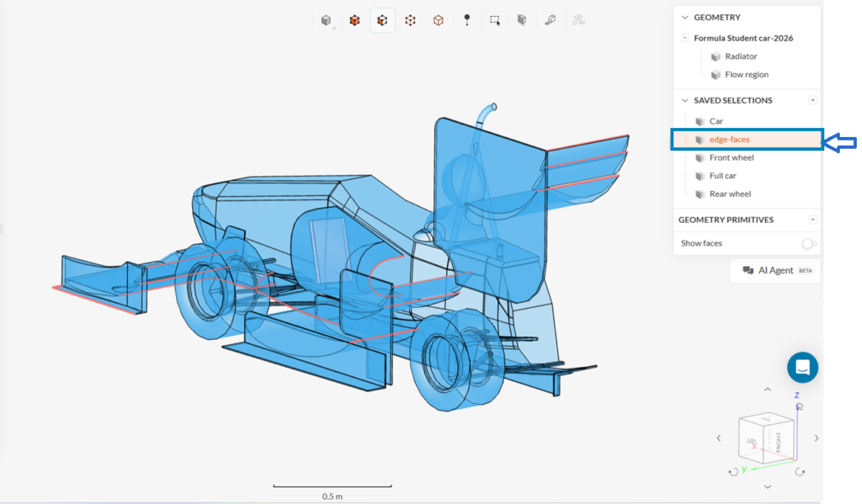Click the orientation cube FRONT face
Image resolution: width=862 pixels, height=504 pixels.
coord(778,438)
